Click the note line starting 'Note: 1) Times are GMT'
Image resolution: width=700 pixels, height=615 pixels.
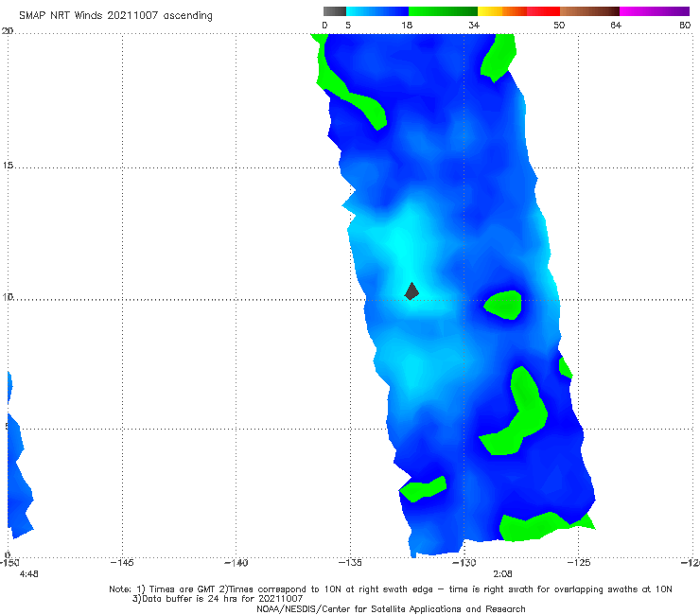point(391,589)
